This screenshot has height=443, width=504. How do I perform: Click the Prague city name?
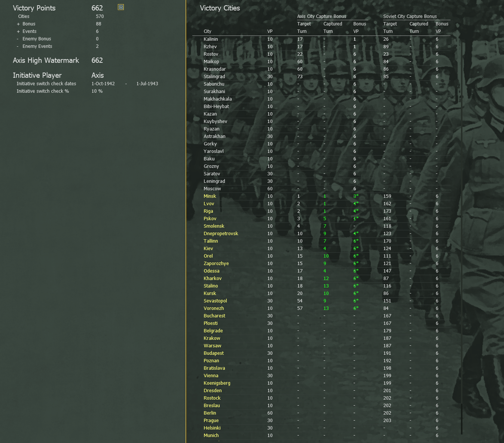(211, 421)
